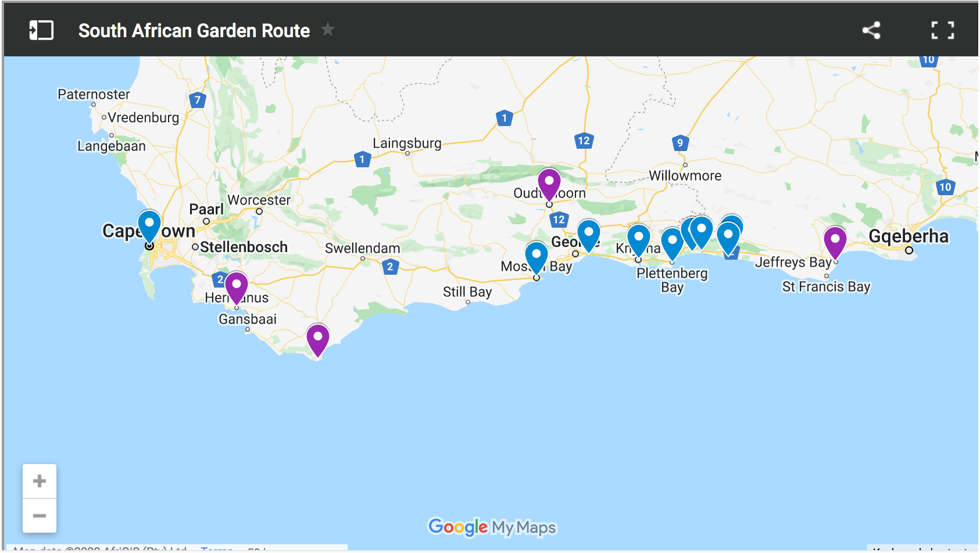
Task: Click the N2 route shield near Swellendam
Action: (x=390, y=267)
